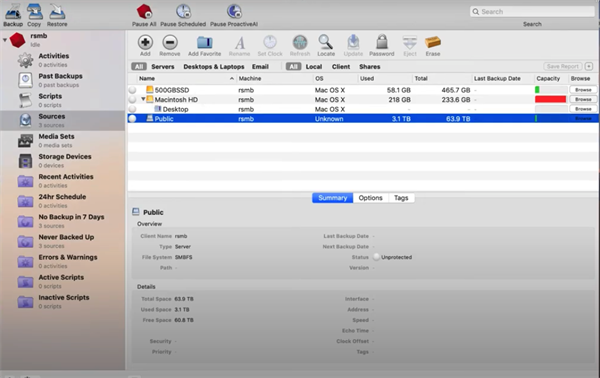Collapse the rsmb server tree

5,40
